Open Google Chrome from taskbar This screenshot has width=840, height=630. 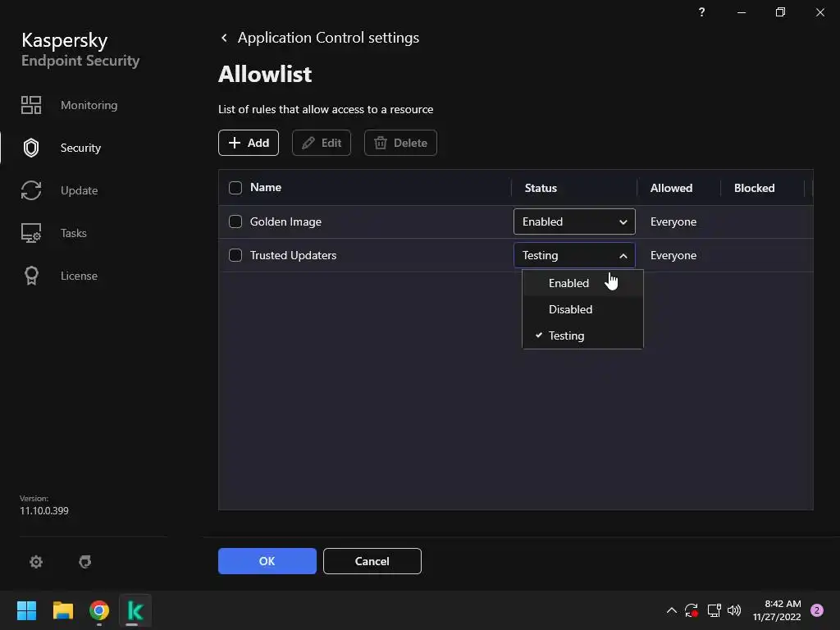[x=99, y=610]
